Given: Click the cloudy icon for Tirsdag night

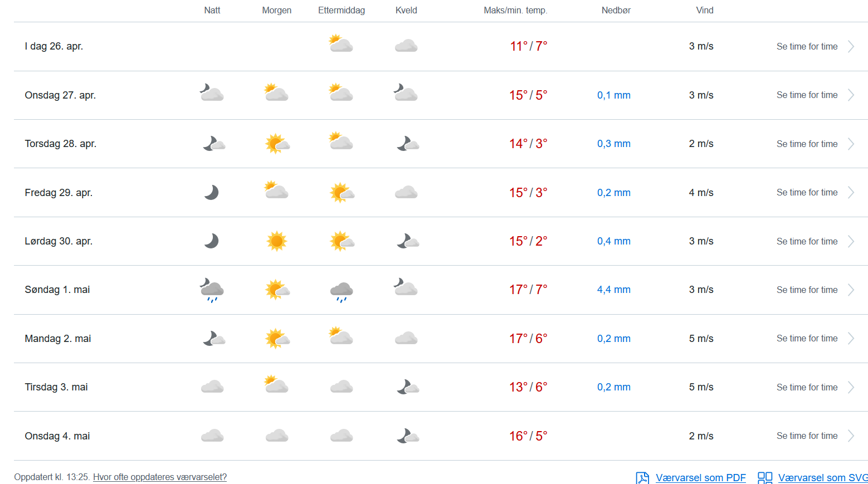Looking at the screenshot, I should [x=212, y=387].
